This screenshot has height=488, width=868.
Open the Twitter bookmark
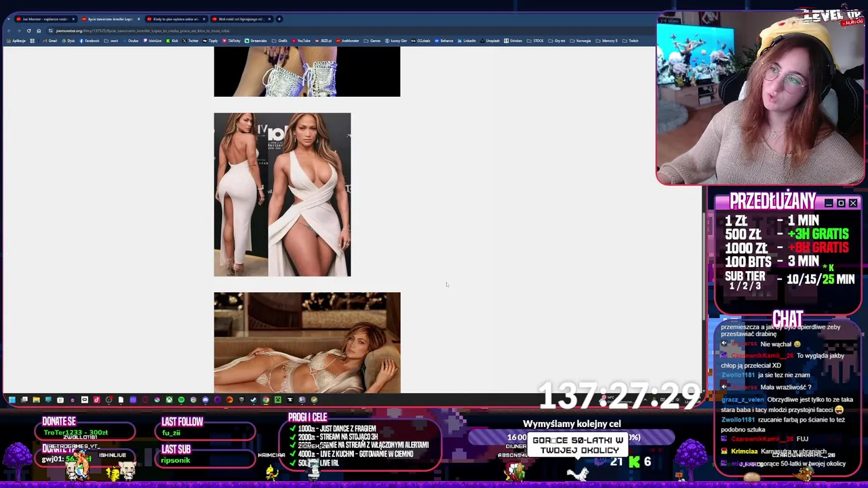pos(191,41)
